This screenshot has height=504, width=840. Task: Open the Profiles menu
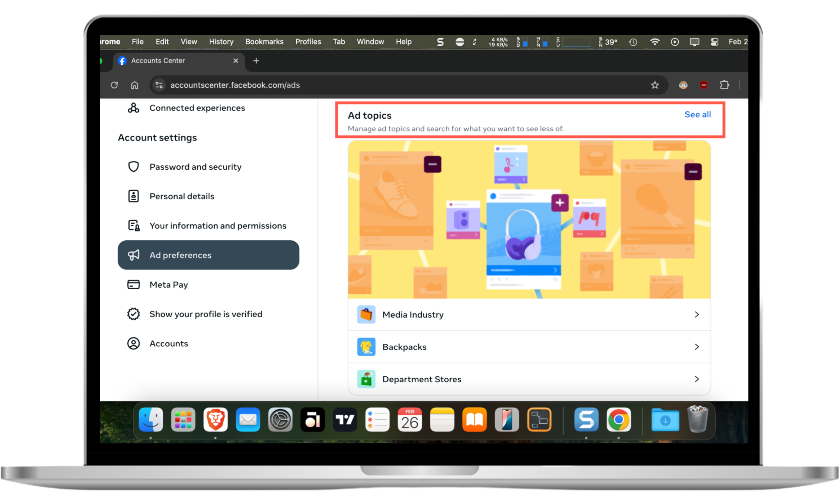click(x=308, y=42)
